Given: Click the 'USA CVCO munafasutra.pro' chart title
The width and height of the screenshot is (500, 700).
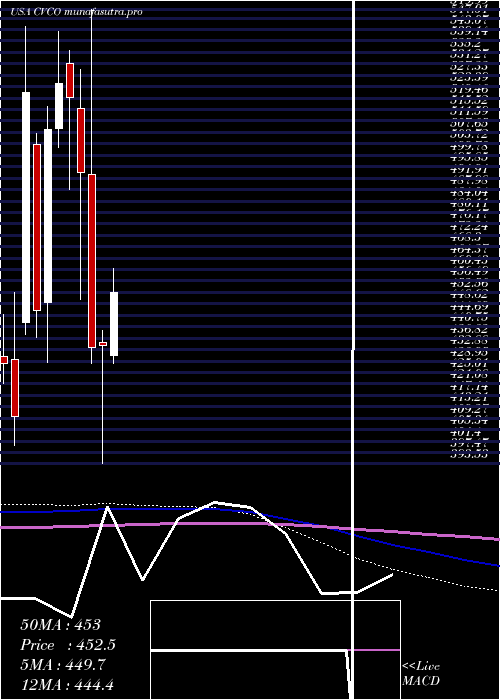Looking at the screenshot, I should tap(77, 12).
